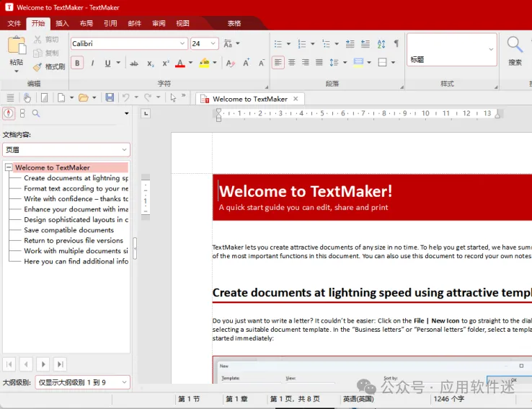Image resolution: width=532 pixels, height=409 pixels.
Task: Click the 'Welcome to TextMaker' document tab
Action: coord(249,99)
